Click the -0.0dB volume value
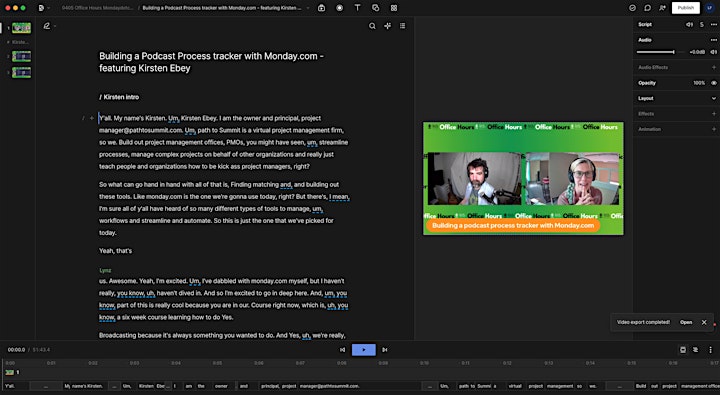 pyautogui.click(x=697, y=52)
